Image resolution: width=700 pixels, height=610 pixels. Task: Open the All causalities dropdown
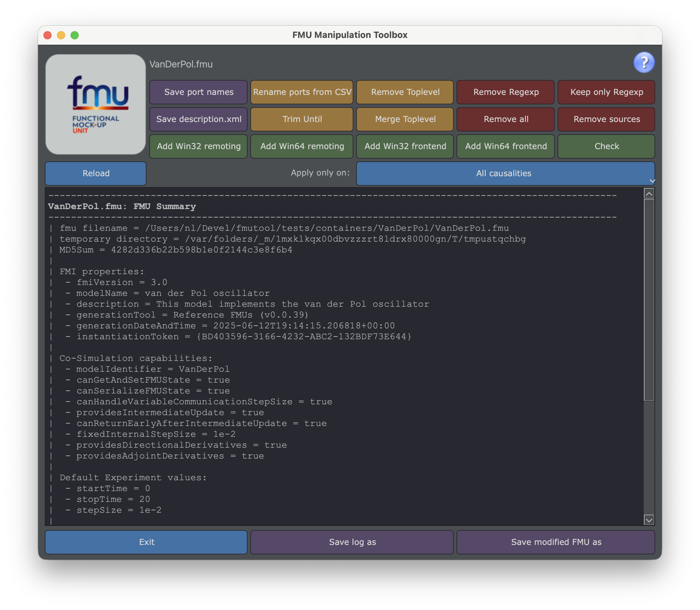point(505,173)
